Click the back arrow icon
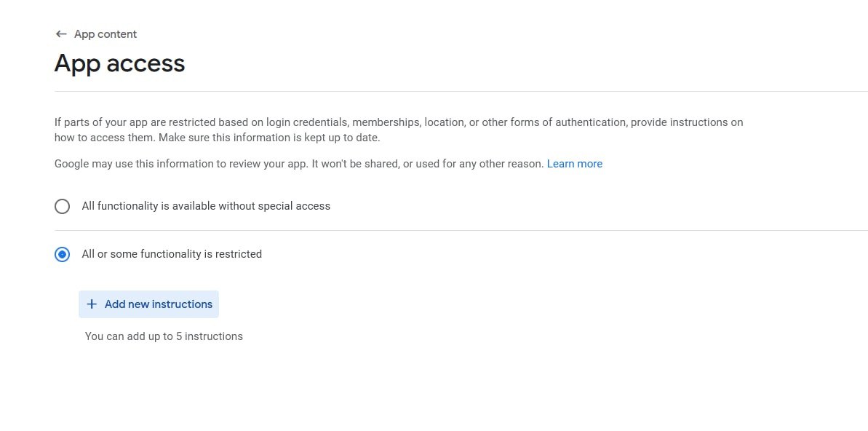 (x=61, y=34)
